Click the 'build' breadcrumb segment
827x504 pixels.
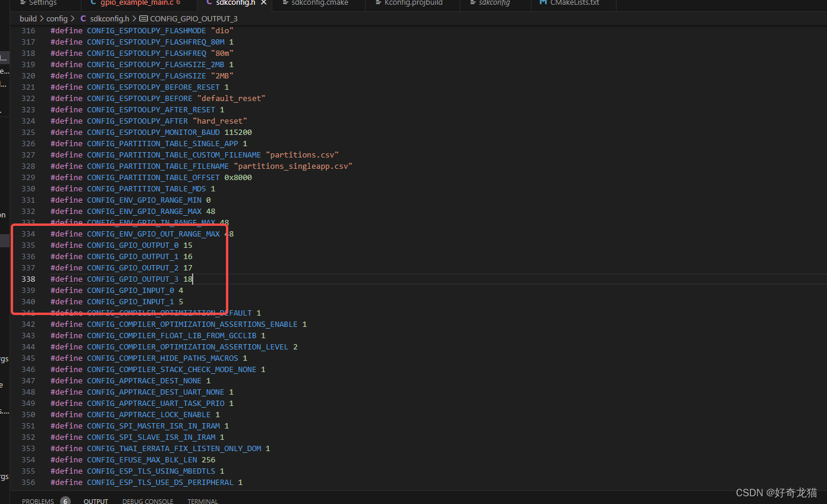28,19
